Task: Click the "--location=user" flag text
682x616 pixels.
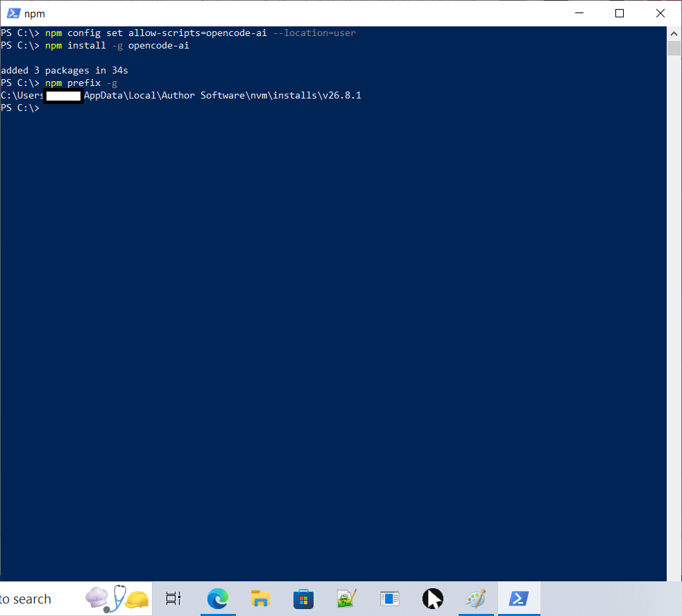Action: tap(314, 33)
